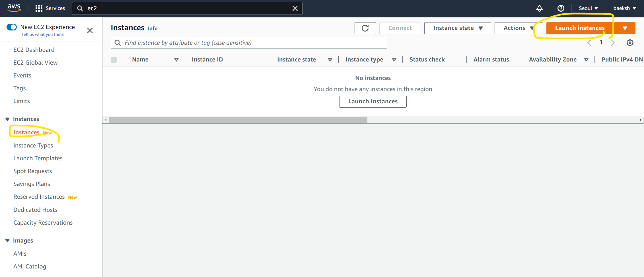Go to next page of instances
The width and height of the screenshot is (644, 277).
pos(613,43)
